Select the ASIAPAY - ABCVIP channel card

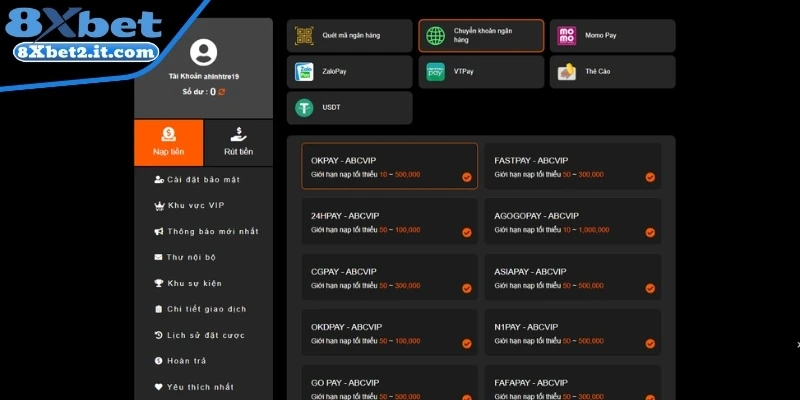pyautogui.click(x=572, y=277)
